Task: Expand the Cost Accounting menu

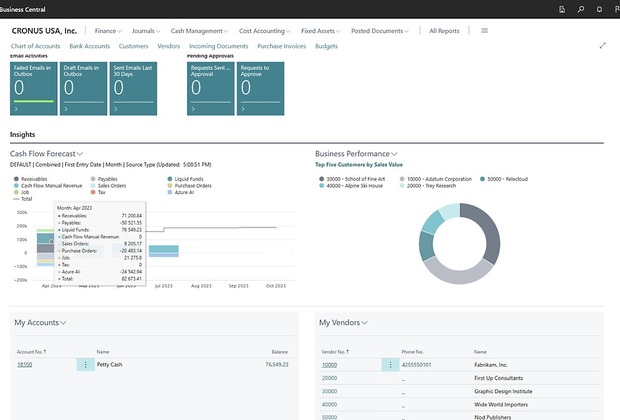Action: (x=264, y=31)
